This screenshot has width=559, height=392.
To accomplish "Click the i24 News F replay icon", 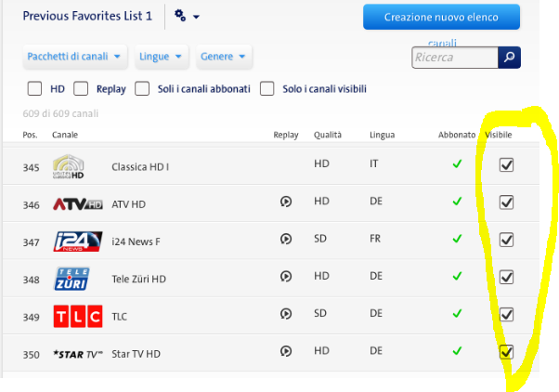I will (x=286, y=240).
